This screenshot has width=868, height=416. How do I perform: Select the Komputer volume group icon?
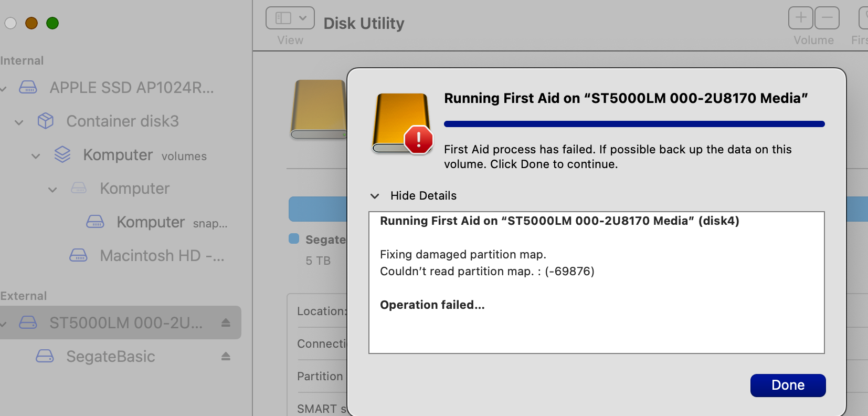[62, 154]
